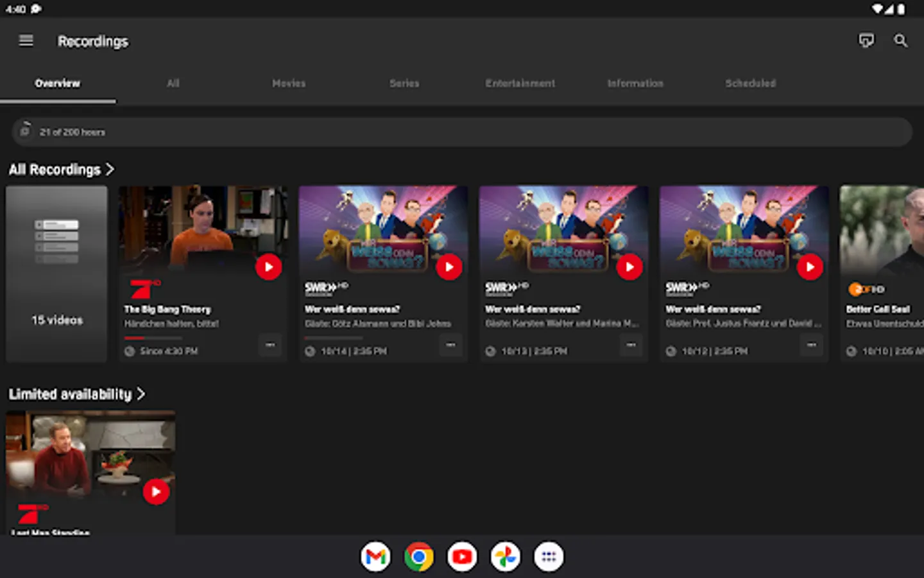Play the 10/13 Wer weiß denn sowas recording
924x578 pixels.
tap(629, 267)
